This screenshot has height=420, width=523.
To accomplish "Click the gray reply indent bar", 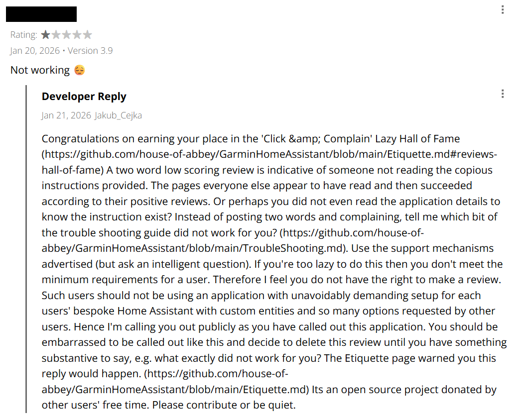I will pos(27,249).
